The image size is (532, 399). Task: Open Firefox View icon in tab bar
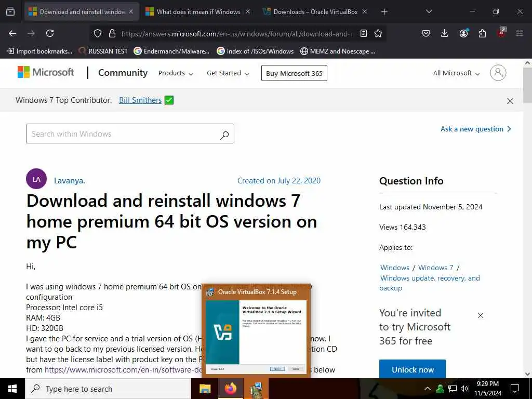pos(10,12)
